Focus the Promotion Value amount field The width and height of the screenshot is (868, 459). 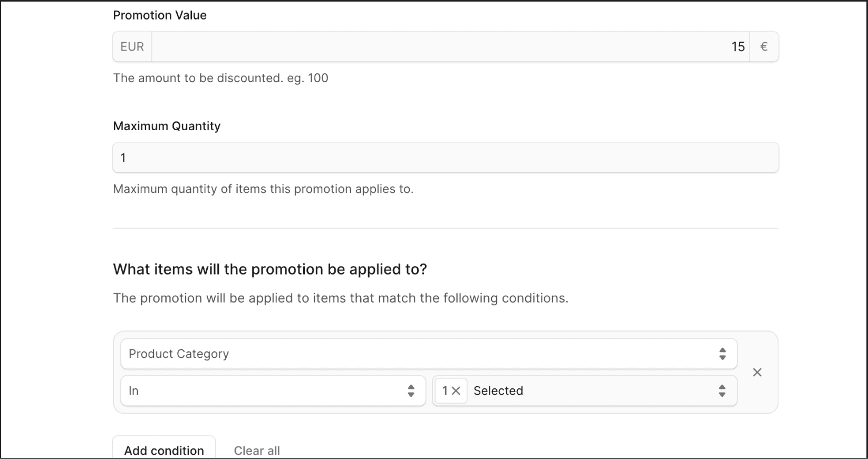pos(448,46)
